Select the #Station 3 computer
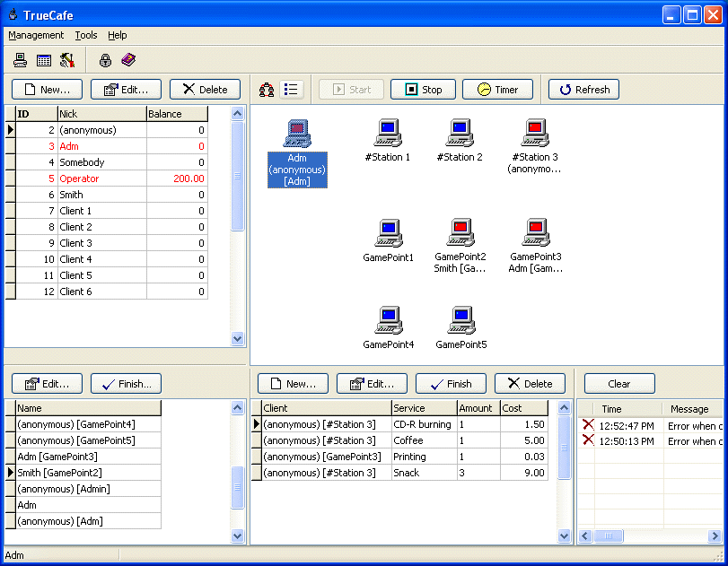This screenshot has height=566, width=728. click(x=535, y=146)
